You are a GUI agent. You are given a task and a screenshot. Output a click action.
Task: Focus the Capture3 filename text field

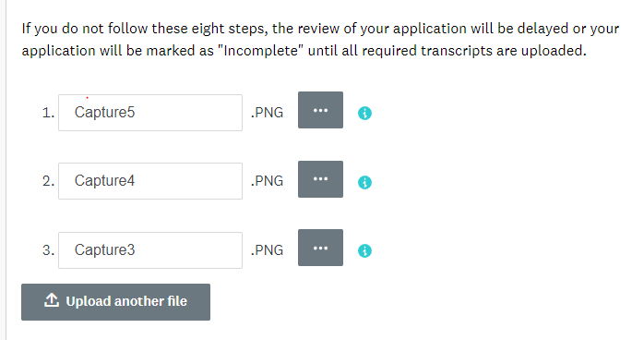(150, 250)
